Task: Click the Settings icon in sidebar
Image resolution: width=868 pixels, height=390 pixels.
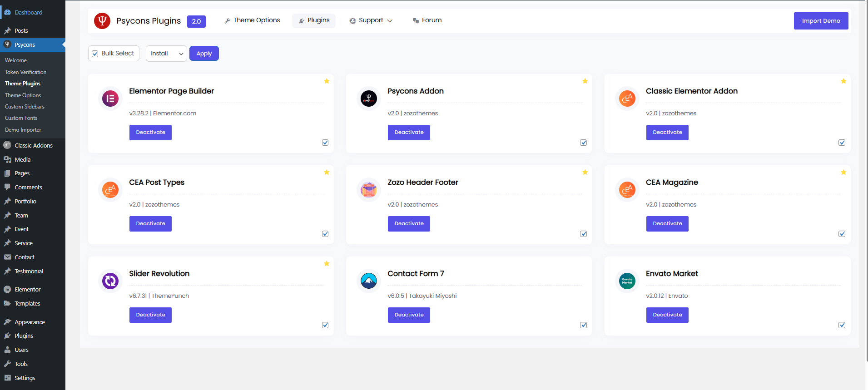Action: [7, 378]
